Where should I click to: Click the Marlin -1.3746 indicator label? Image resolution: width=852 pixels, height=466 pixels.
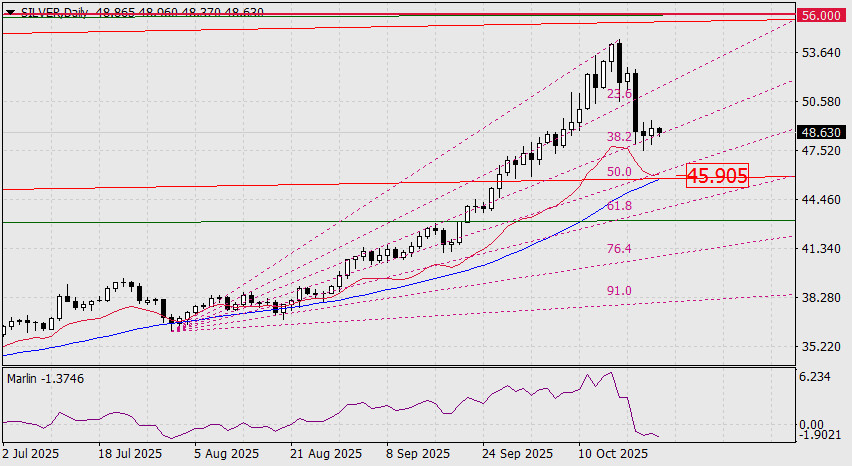point(46,379)
